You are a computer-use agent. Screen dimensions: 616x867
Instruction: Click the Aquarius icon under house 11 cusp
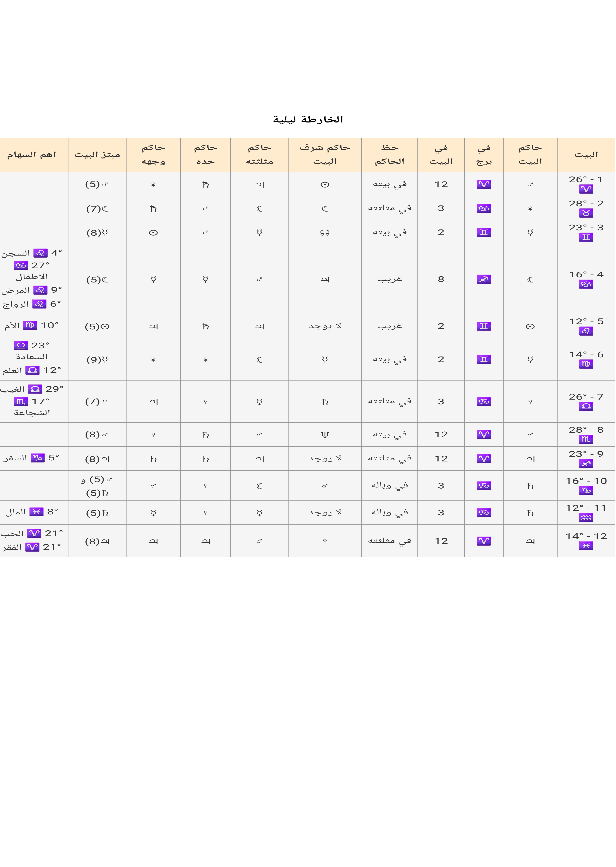586,518
